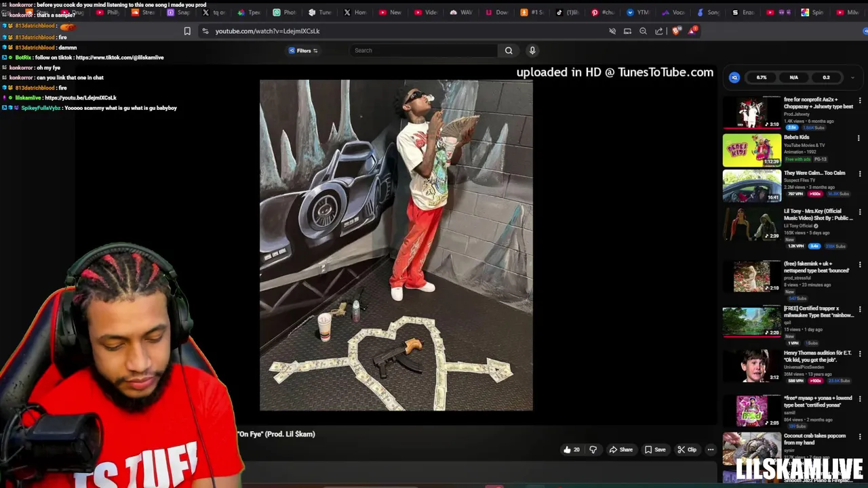
Task: Switch to the Snap browser tab
Action: [179, 12]
